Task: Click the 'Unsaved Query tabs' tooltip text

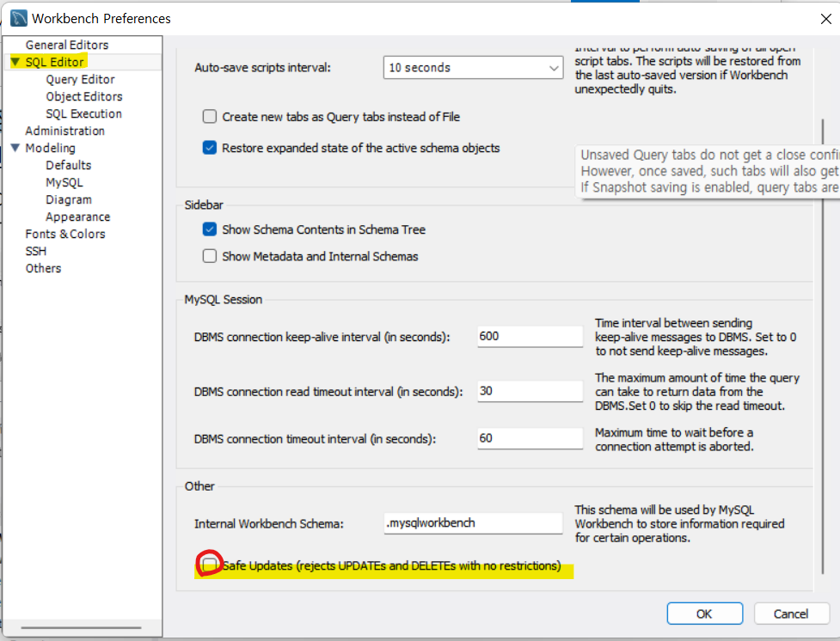Action: coord(709,171)
